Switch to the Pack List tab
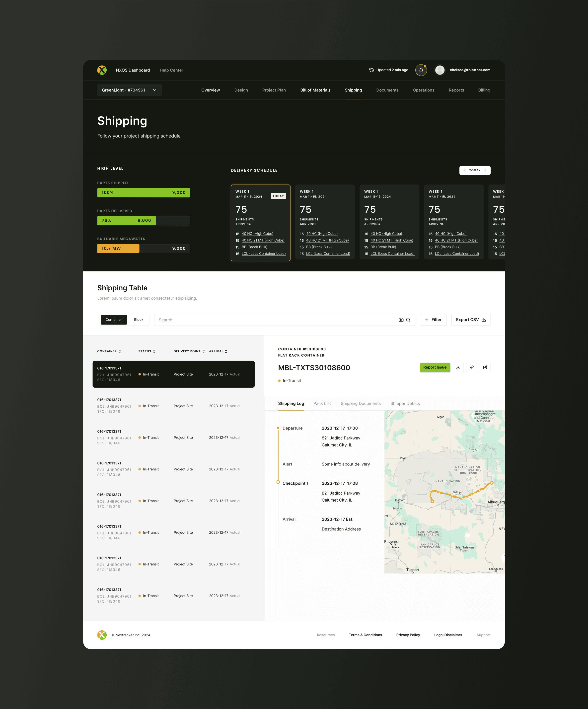 click(322, 403)
